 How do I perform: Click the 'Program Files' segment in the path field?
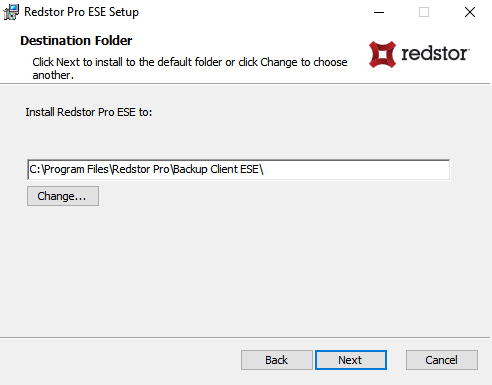(x=77, y=169)
